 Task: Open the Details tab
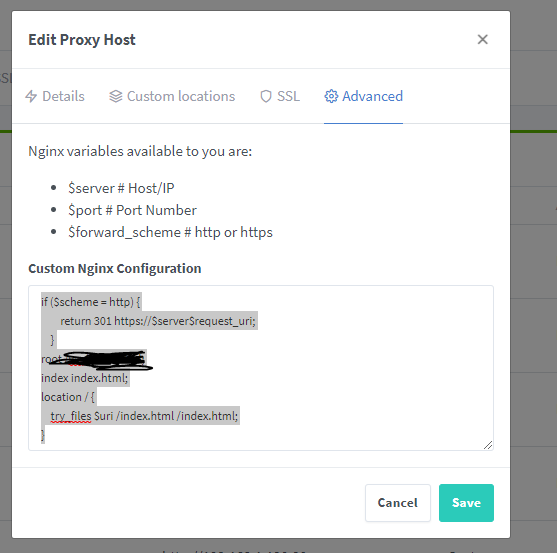click(x=55, y=96)
